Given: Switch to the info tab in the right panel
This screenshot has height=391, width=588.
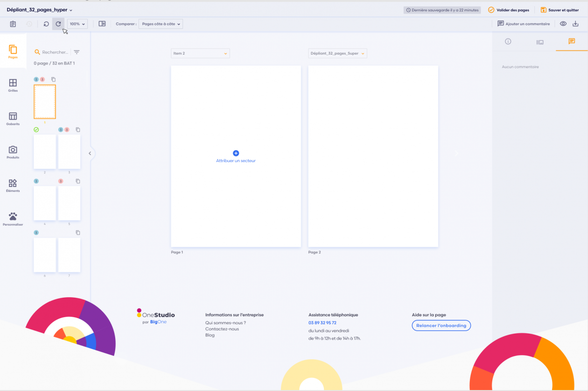Looking at the screenshot, I should [508, 42].
